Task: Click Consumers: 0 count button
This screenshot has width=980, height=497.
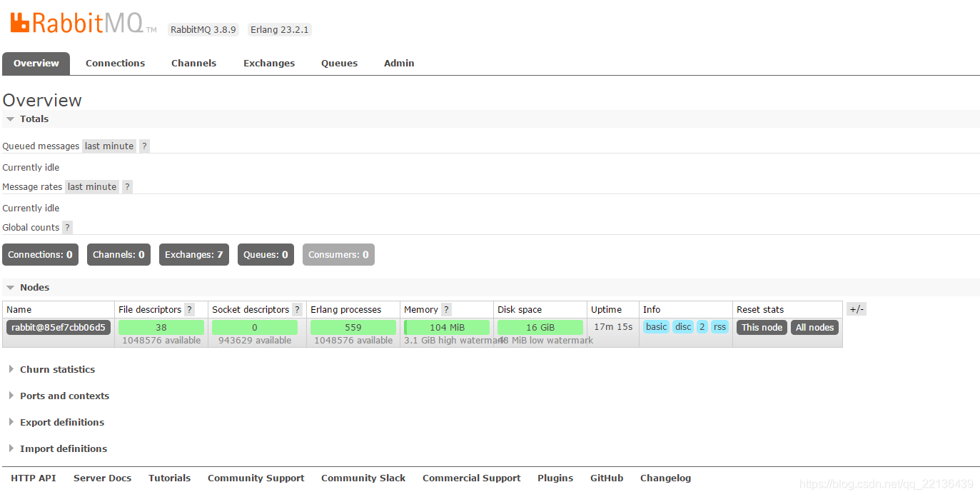Action: pos(338,254)
